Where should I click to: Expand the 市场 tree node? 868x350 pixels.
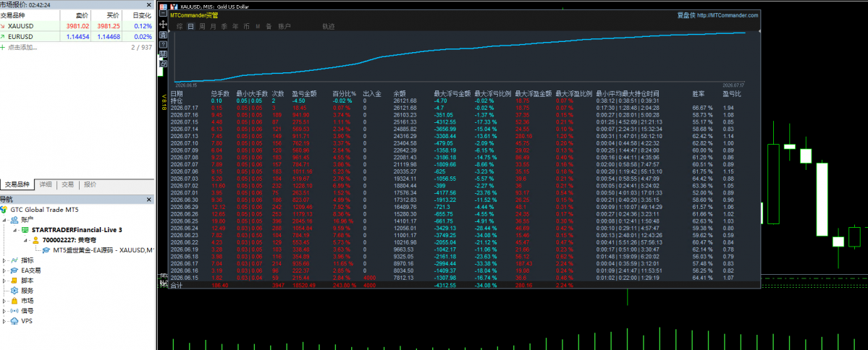[x=5, y=300]
